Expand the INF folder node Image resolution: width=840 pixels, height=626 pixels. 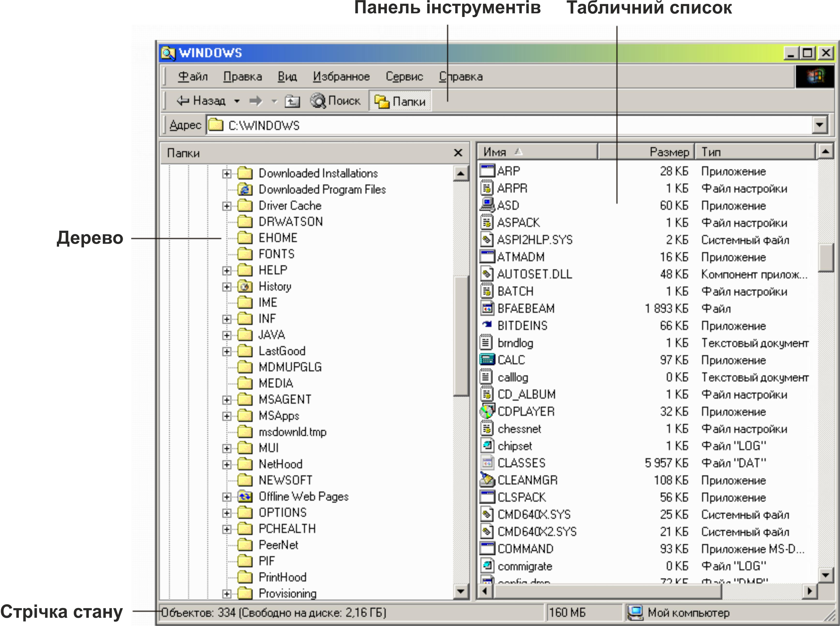[x=226, y=319]
